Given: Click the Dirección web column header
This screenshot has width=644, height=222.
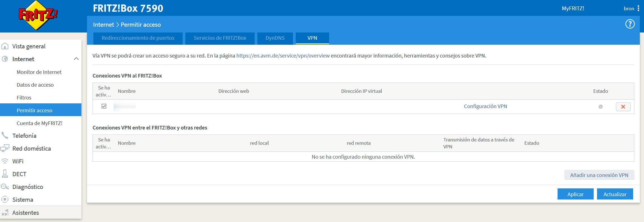Looking at the screenshot, I should pyautogui.click(x=233, y=91).
